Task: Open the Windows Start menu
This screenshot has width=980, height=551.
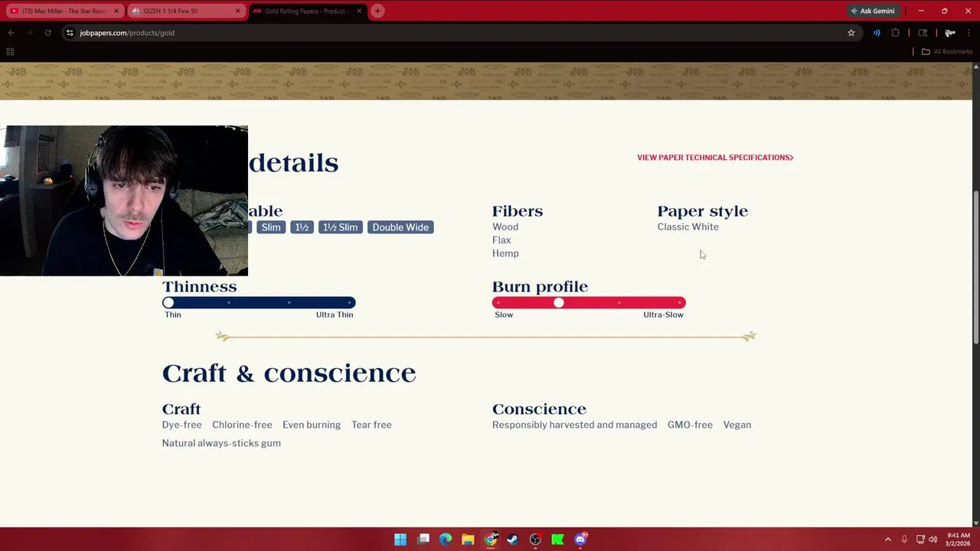Action: point(400,540)
